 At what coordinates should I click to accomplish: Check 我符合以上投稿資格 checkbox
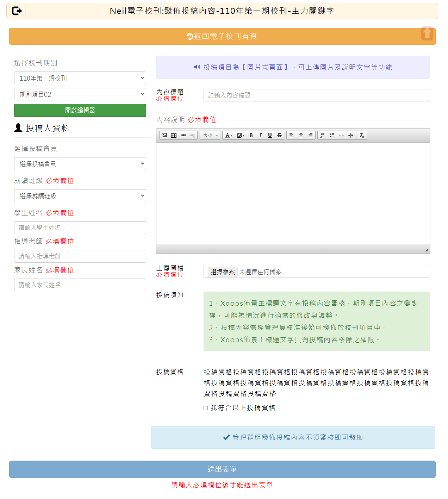pos(205,408)
